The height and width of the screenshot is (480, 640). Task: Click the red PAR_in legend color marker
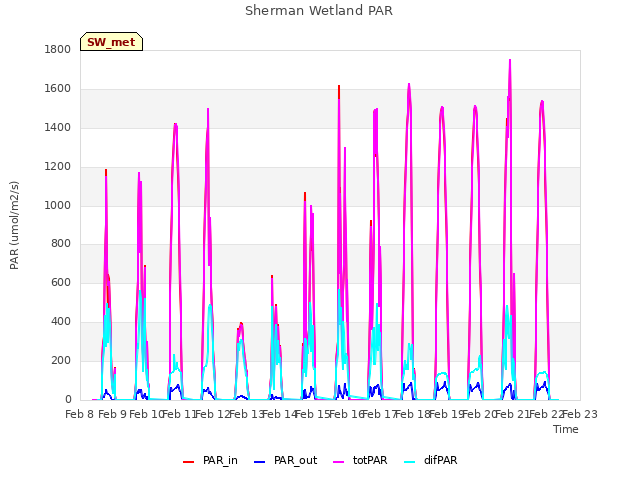188,462
